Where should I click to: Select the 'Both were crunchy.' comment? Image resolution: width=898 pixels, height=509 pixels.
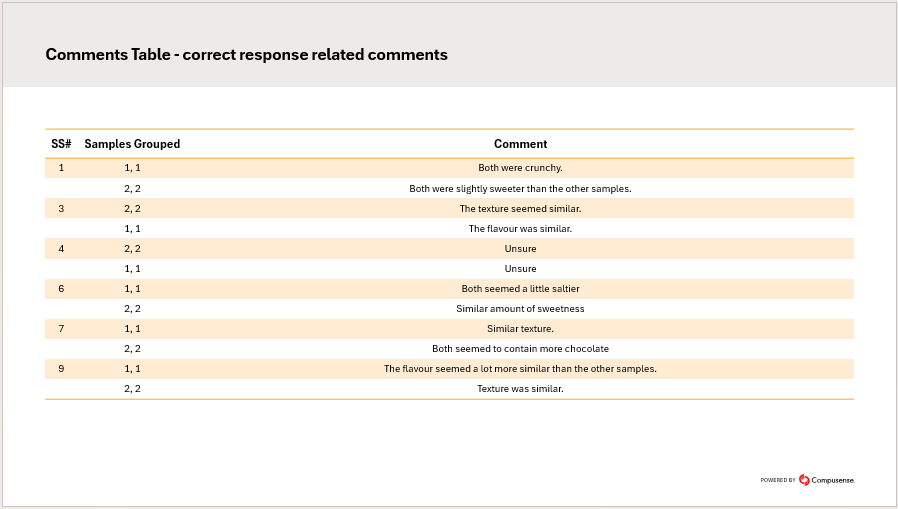coord(520,168)
